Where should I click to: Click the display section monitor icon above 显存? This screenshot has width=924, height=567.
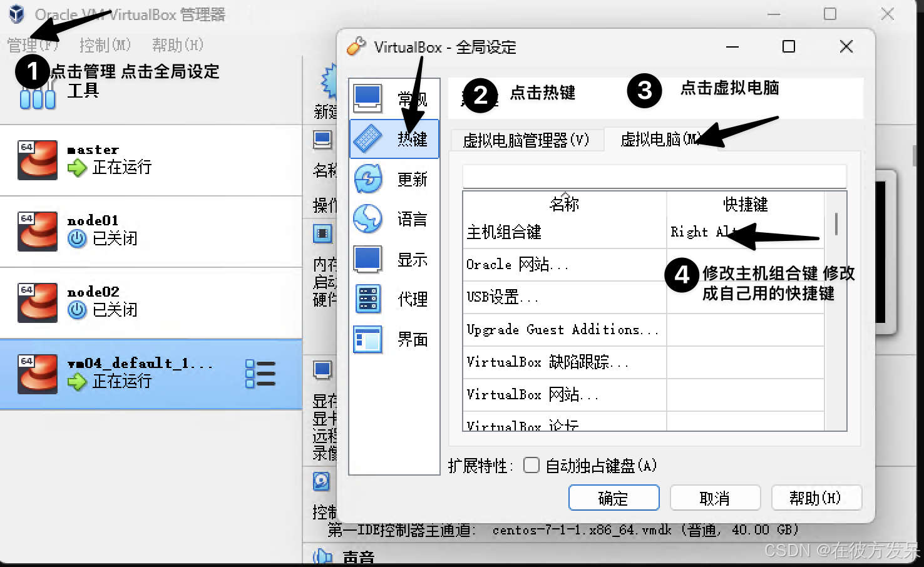[323, 370]
